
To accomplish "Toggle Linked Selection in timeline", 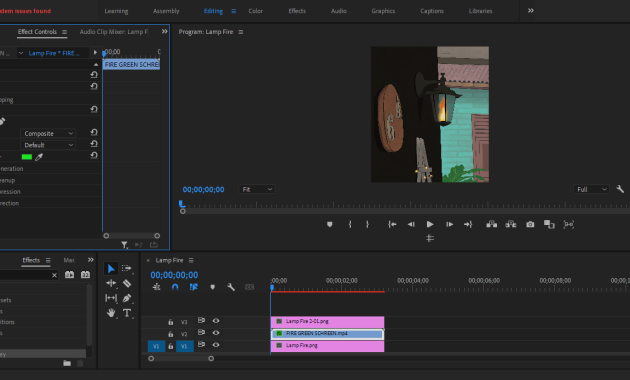I will (194, 287).
